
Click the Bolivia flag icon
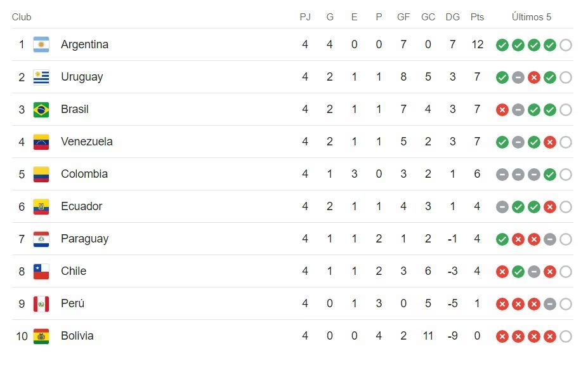(x=41, y=336)
